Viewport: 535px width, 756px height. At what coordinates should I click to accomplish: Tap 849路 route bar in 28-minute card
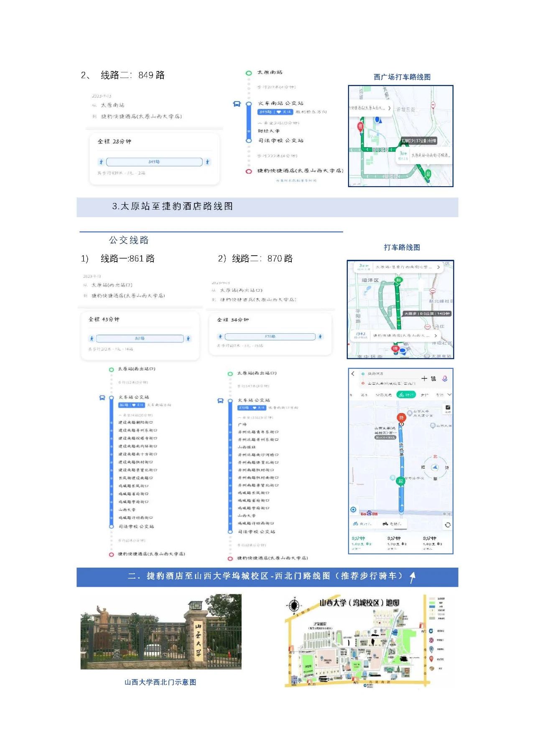154,162
